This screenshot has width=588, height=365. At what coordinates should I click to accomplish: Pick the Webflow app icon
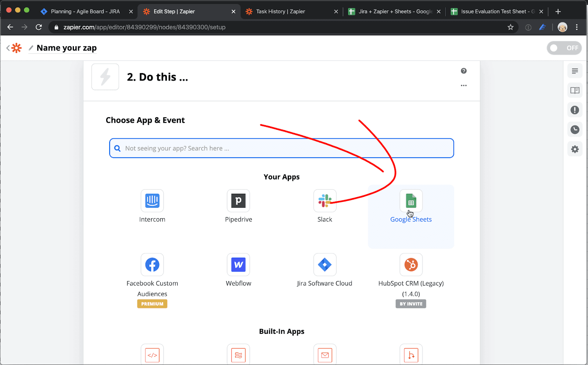click(239, 265)
